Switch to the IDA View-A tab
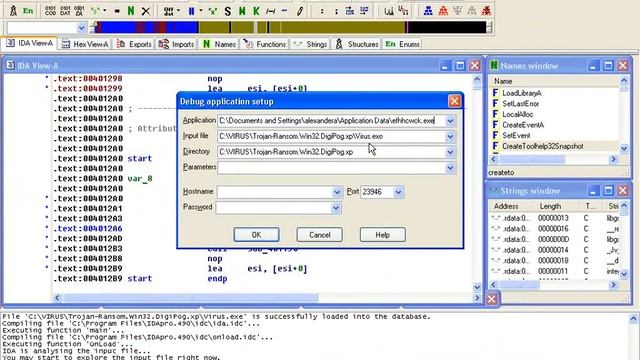This screenshot has height=360, width=640. [x=29, y=43]
